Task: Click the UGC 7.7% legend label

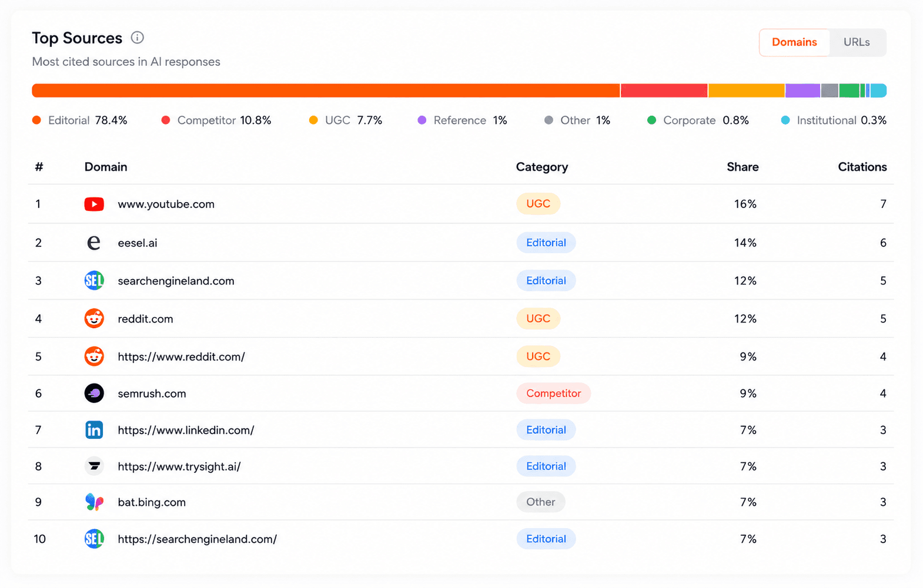Action: pos(353,120)
